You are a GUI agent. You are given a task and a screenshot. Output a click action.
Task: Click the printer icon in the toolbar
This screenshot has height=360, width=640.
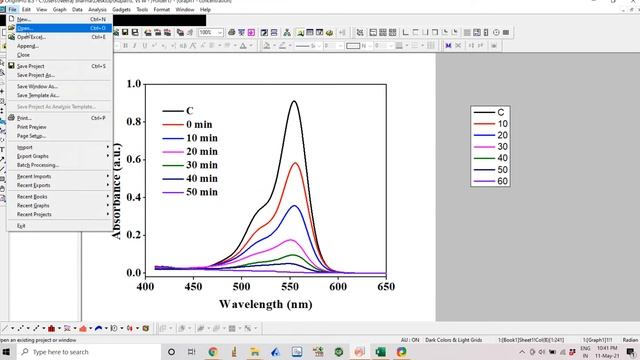coord(231,32)
